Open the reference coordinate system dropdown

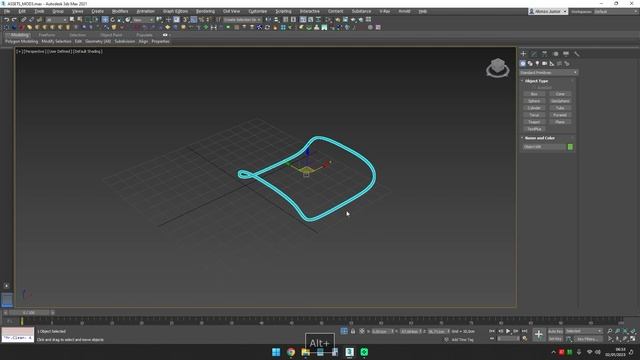click(143, 20)
